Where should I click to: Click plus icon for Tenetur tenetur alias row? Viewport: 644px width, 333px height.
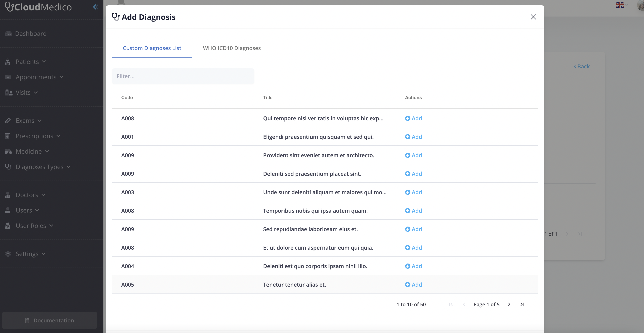tap(408, 285)
